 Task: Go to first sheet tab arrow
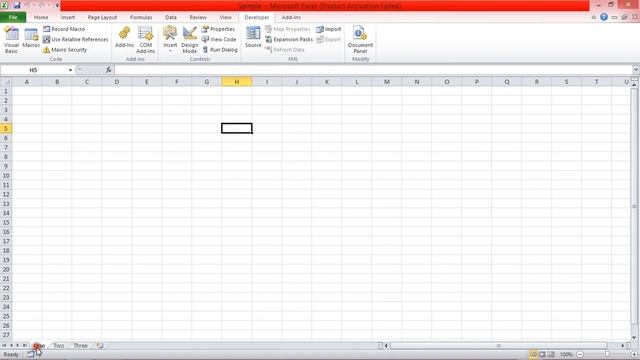pos(4,346)
